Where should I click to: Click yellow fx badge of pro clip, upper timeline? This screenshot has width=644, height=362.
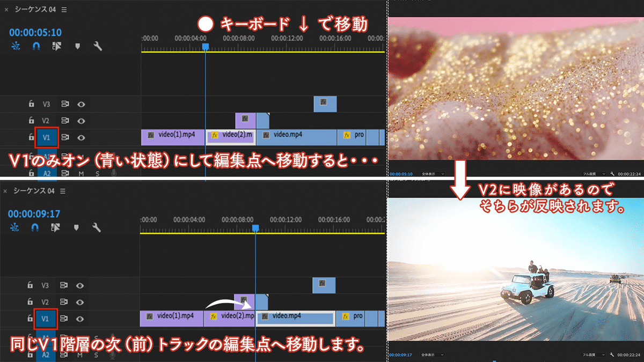347,135
